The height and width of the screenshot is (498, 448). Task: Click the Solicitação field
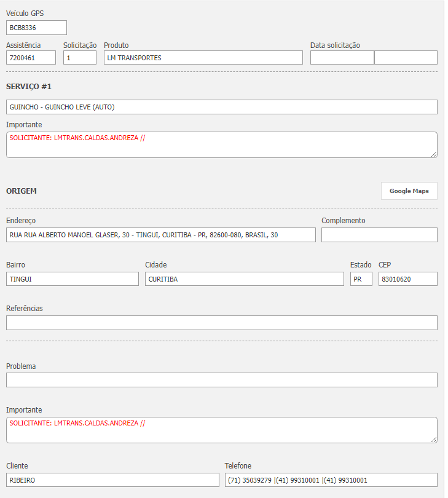(x=80, y=58)
